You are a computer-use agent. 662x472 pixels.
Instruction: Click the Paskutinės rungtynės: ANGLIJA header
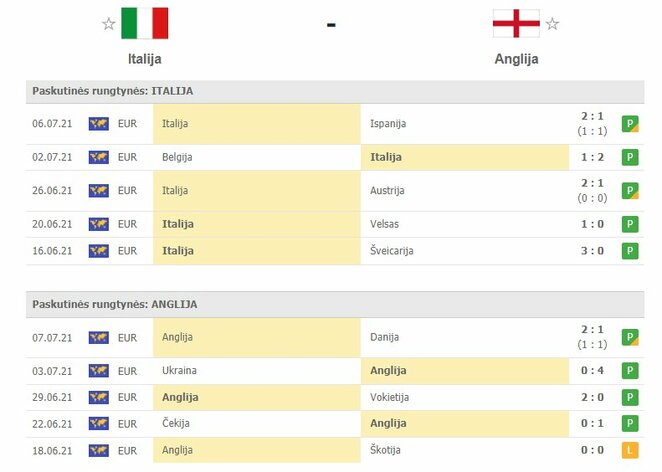click(113, 304)
